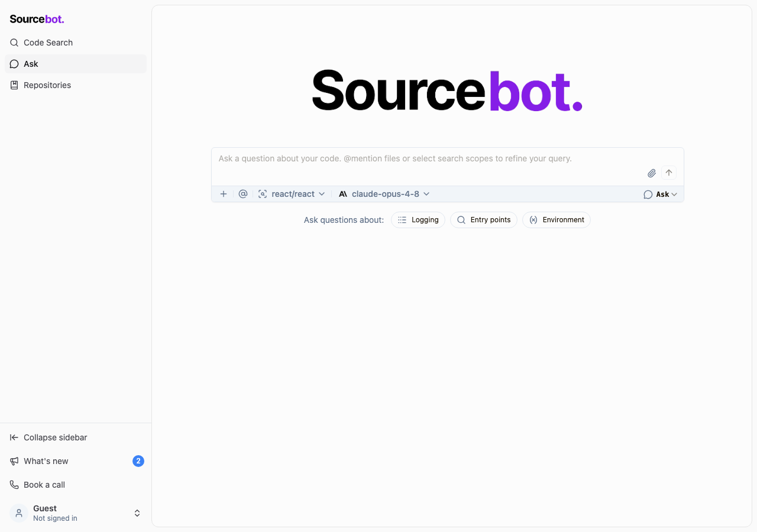The image size is (757, 532).
Task: Click the Sourcebot logo in sidebar
Action: pyautogui.click(x=37, y=19)
